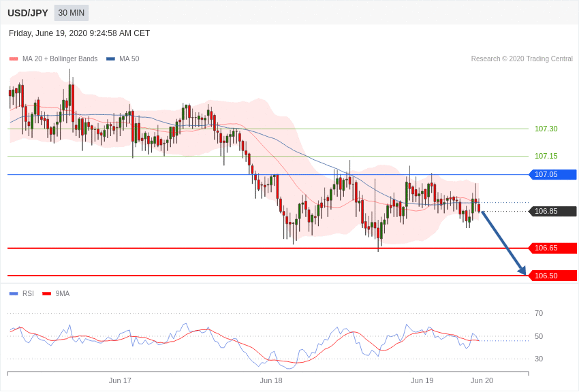Image resolution: width=579 pixels, height=392 pixels.
Task: Click the red 106.50 target price tag
Action: click(x=553, y=276)
